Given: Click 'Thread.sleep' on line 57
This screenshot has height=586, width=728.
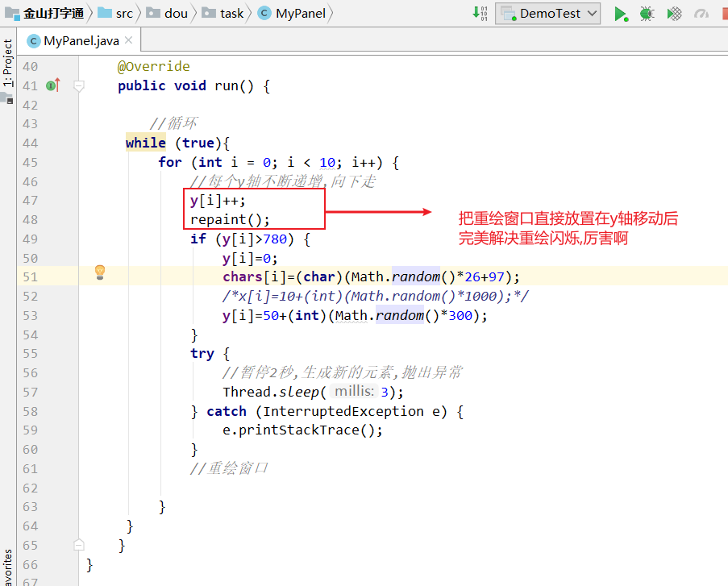Looking at the screenshot, I should click(x=271, y=392).
